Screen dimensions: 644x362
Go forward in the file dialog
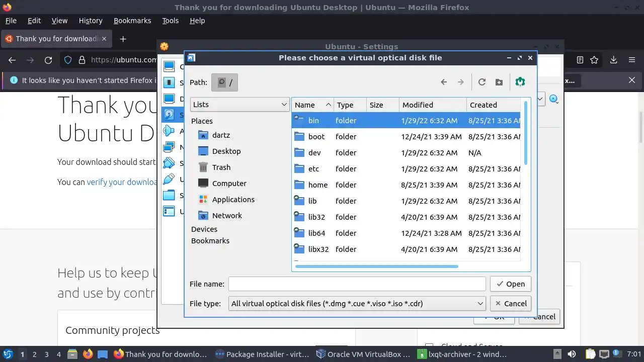[x=460, y=82]
